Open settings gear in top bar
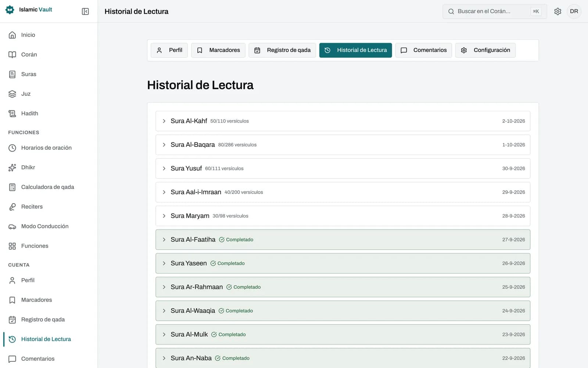 [x=557, y=11]
